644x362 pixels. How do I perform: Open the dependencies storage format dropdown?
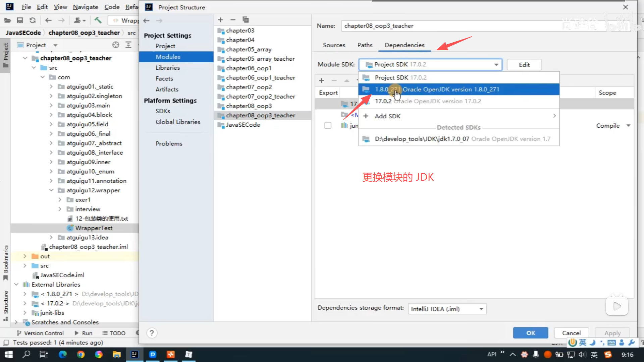point(447,309)
